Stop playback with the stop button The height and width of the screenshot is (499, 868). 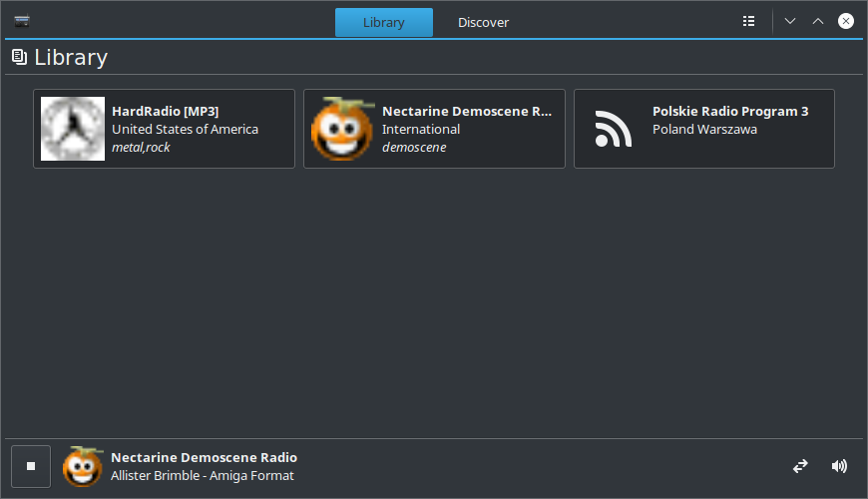tap(31, 466)
